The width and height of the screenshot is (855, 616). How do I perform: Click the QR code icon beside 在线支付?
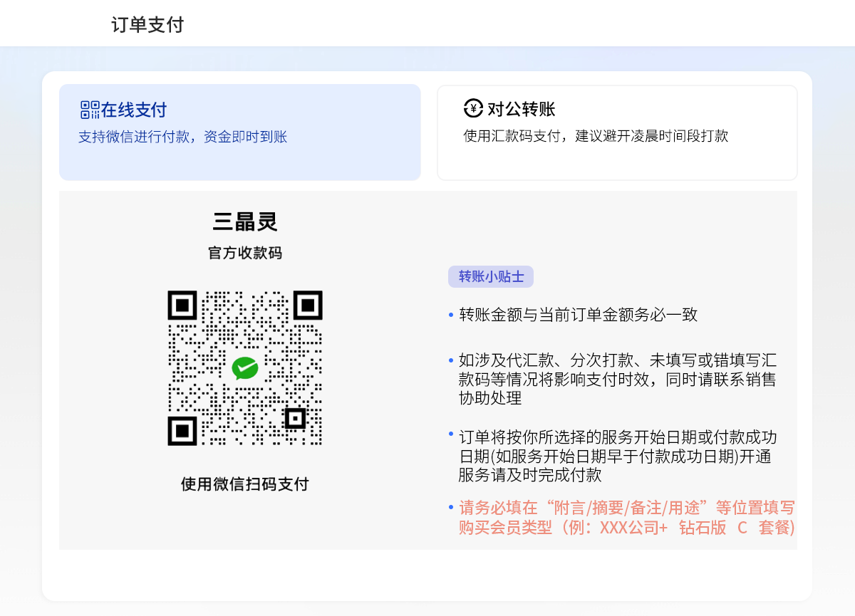90,110
